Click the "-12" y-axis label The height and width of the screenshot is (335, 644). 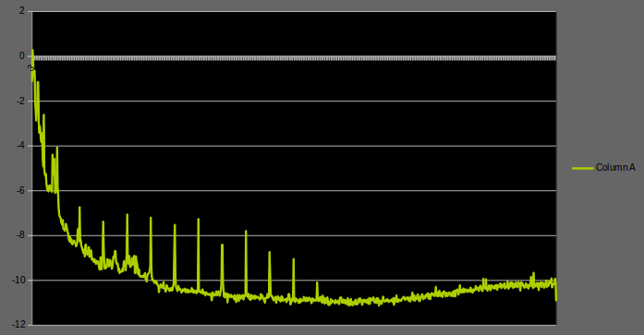18,325
